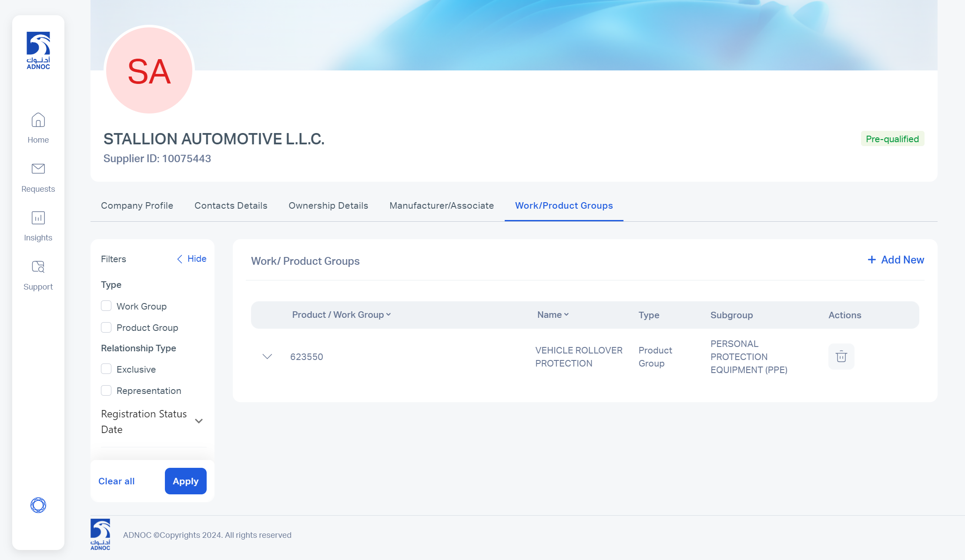Click the SA company avatar

point(149,70)
